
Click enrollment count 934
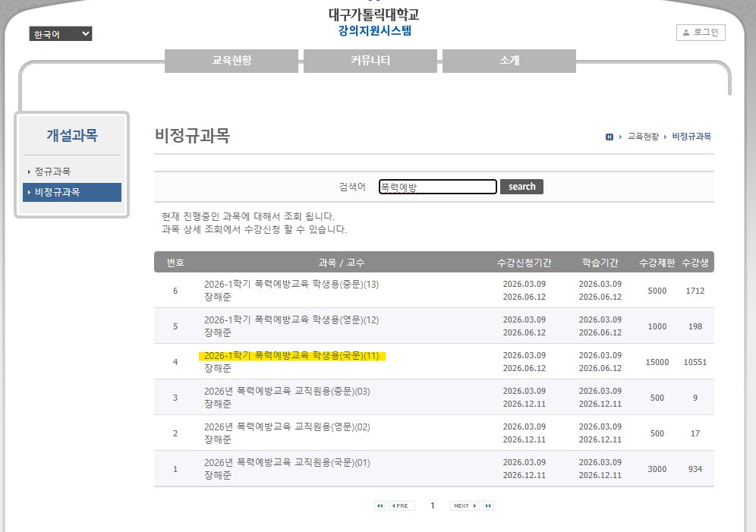(x=695, y=469)
